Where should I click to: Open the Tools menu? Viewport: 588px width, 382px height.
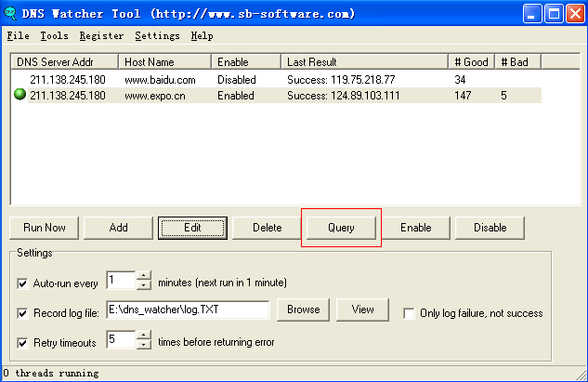[x=54, y=36]
